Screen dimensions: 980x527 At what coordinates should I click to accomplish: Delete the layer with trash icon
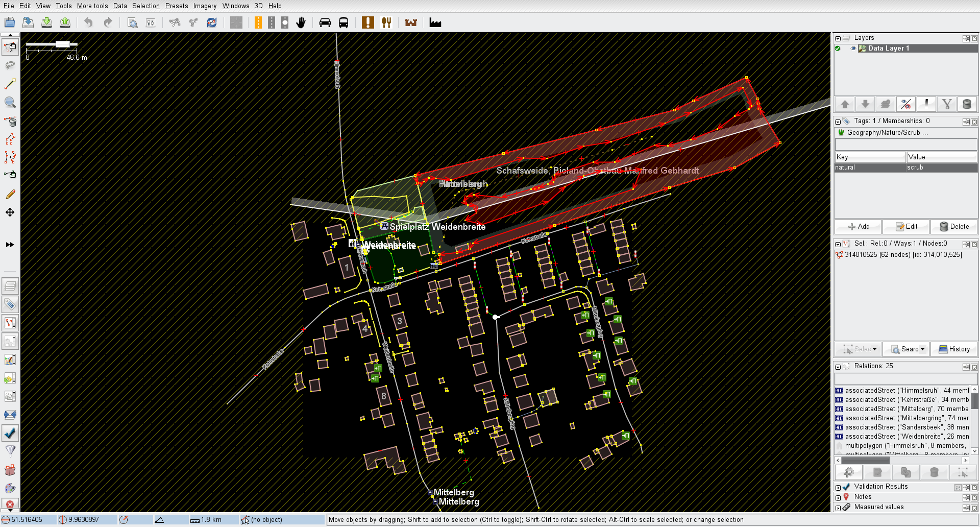tap(967, 104)
